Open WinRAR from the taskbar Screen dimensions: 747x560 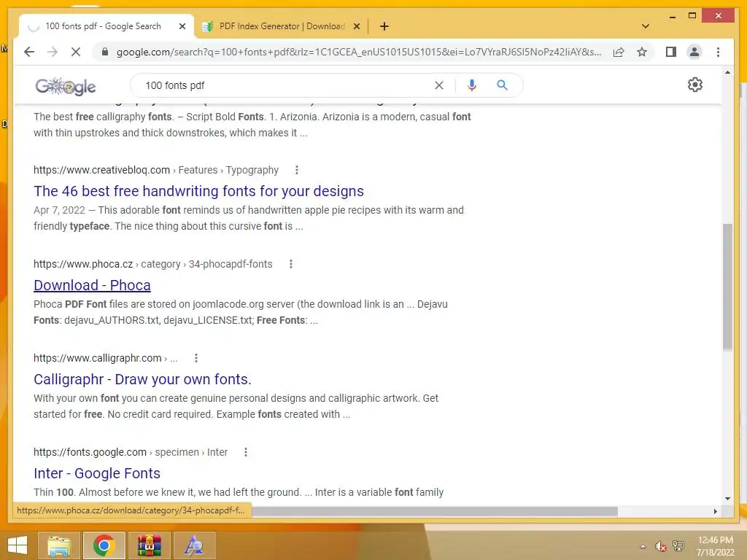tap(149, 545)
